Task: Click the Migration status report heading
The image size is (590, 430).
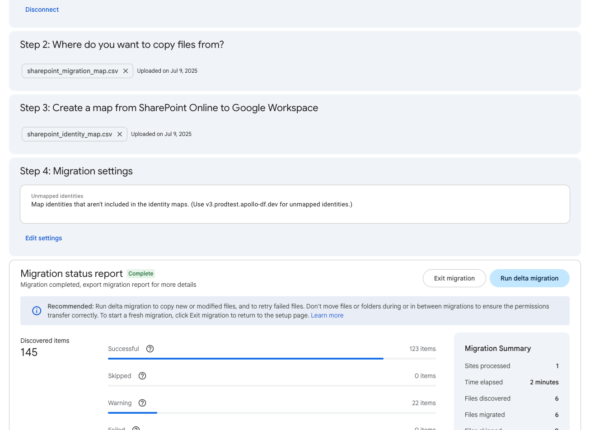Action: click(x=71, y=273)
